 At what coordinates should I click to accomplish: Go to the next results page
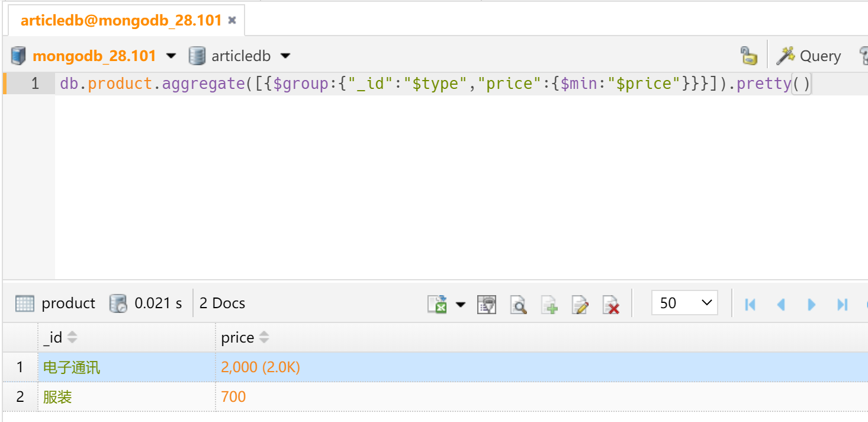812,304
